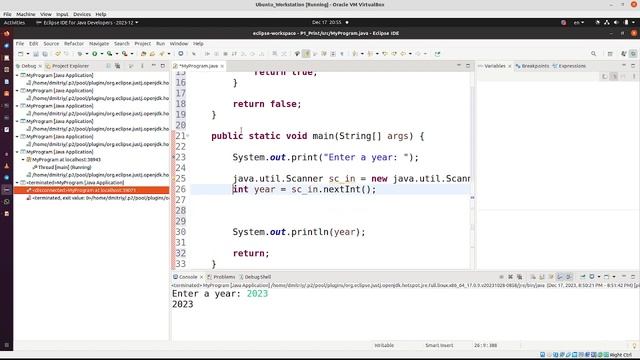Switch to the Debug Shell tab
Viewport: 640px width, 360px height.
[x=255, y=277]
